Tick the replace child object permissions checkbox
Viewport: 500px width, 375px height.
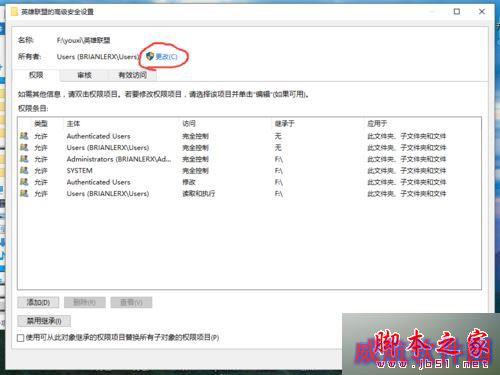point(21,338)
